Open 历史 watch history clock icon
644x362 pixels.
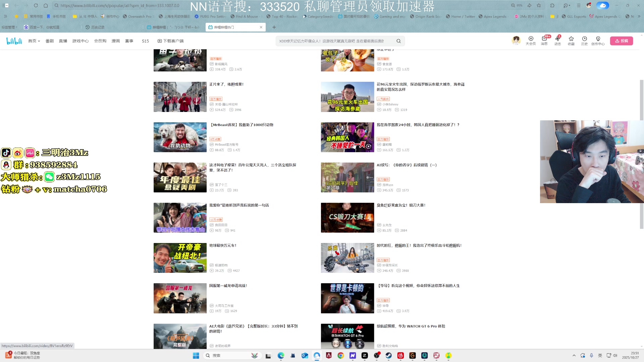[x=584, y=40]
